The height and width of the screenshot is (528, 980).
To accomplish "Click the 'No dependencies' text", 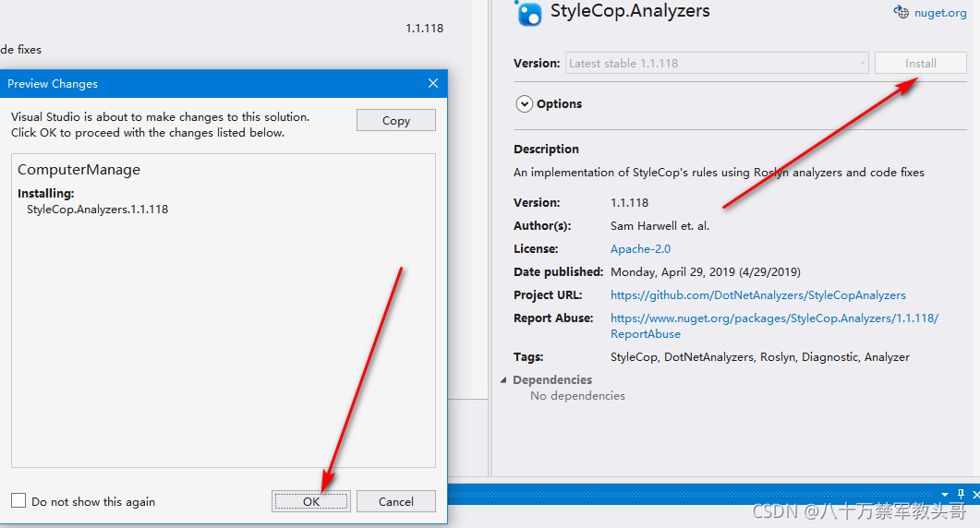I will (577, 395).
